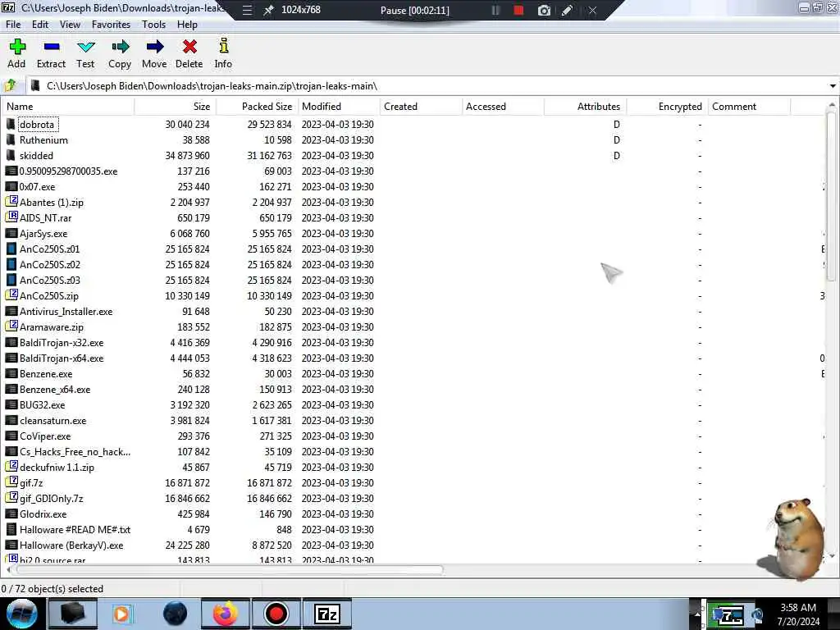Select the AIDS_NT.rar archive icon
Image resolution: width=840 pixels, height=630 pixels.
[11, 217]
